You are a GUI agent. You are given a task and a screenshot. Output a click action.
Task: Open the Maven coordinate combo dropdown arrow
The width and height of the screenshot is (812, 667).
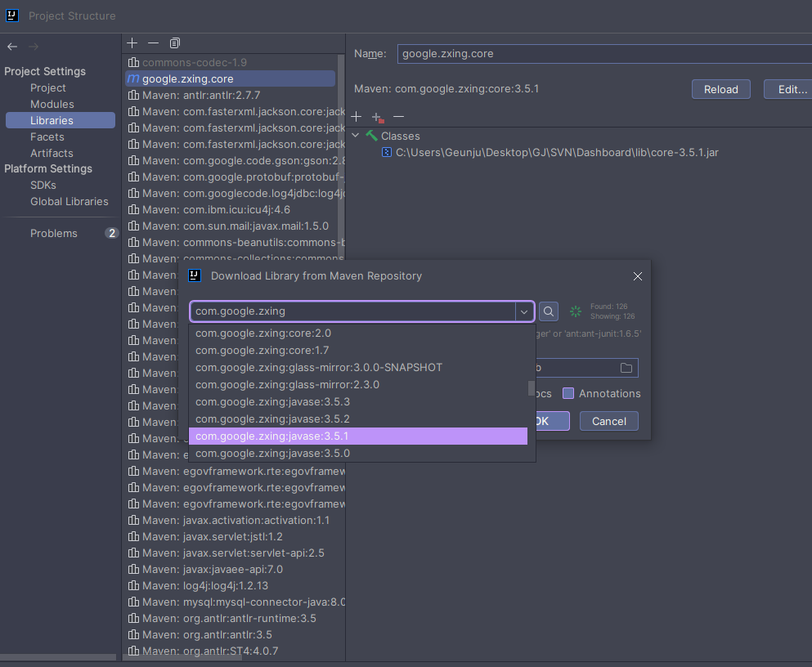[x=524, y=311]
